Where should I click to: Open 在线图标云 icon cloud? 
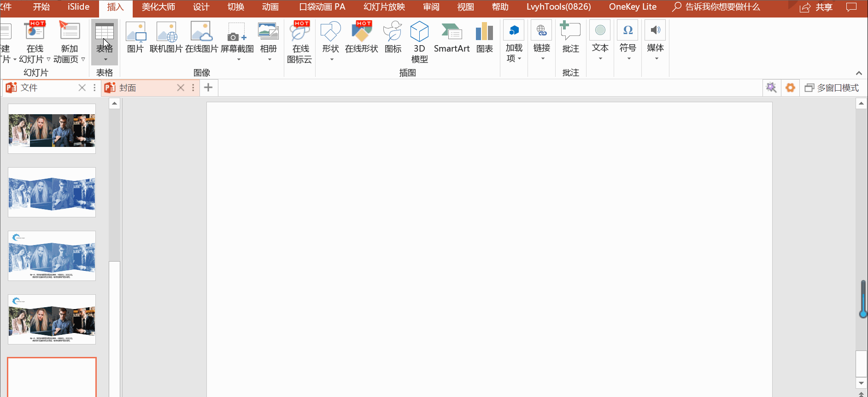coord(299,41)
